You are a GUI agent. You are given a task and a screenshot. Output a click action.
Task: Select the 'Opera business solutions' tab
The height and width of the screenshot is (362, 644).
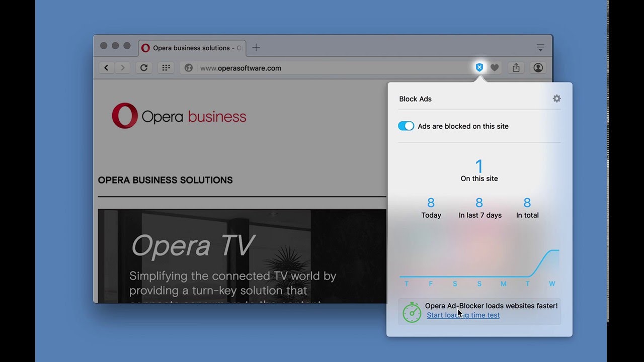pos(191,48)
